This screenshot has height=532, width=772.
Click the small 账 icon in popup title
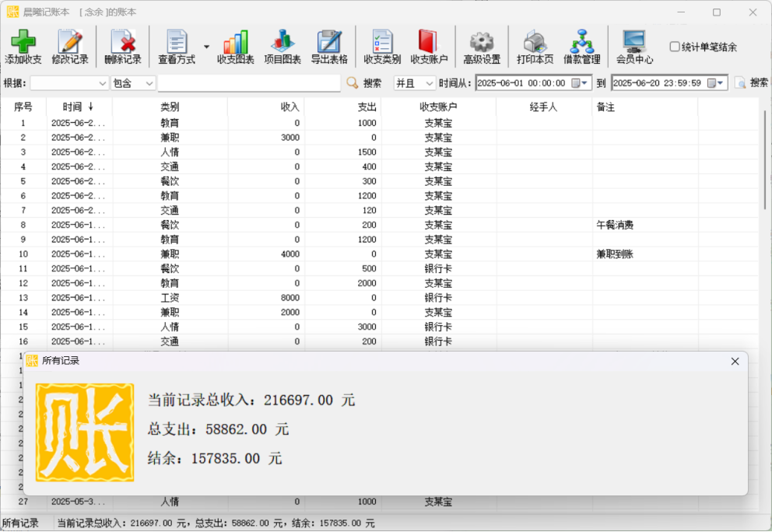[x=32, y=361]
